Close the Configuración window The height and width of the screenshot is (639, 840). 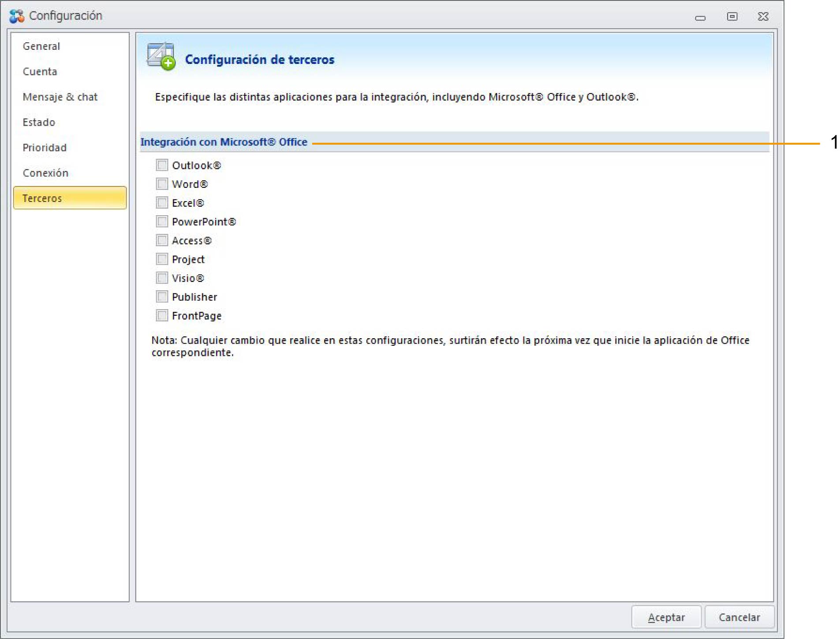(x=763, y=17)
